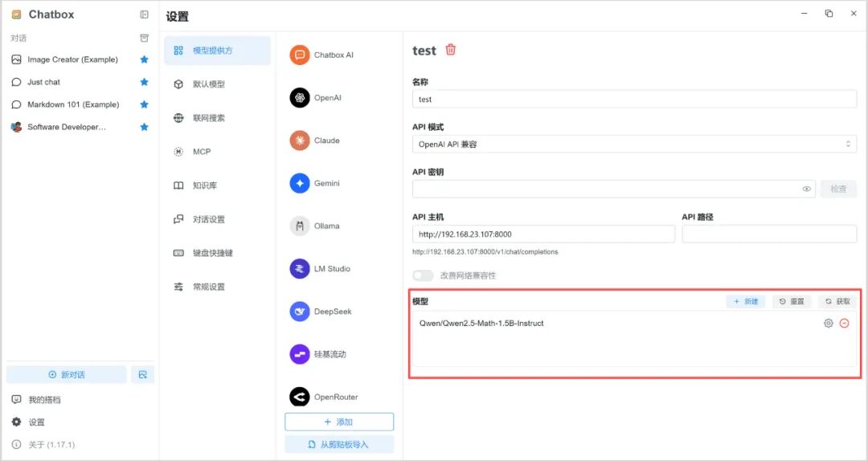Delete the test provider with trash icon

coord(451,50)
